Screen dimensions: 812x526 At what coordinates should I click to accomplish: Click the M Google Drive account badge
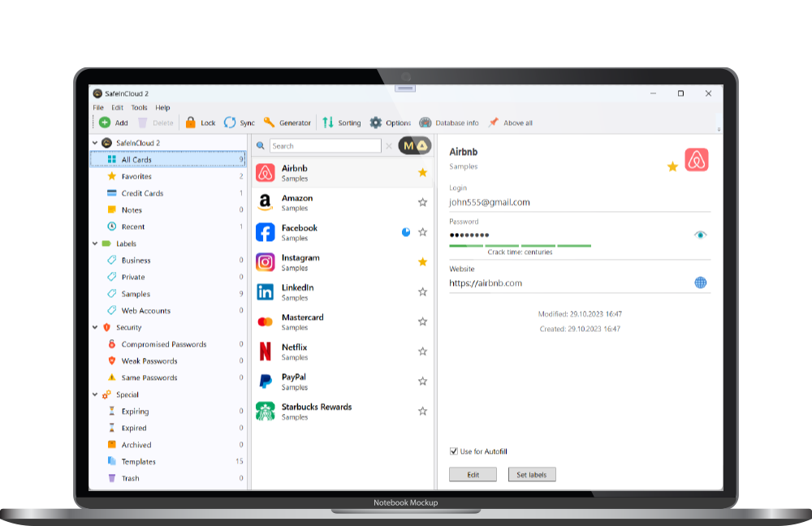pos(414,146)
